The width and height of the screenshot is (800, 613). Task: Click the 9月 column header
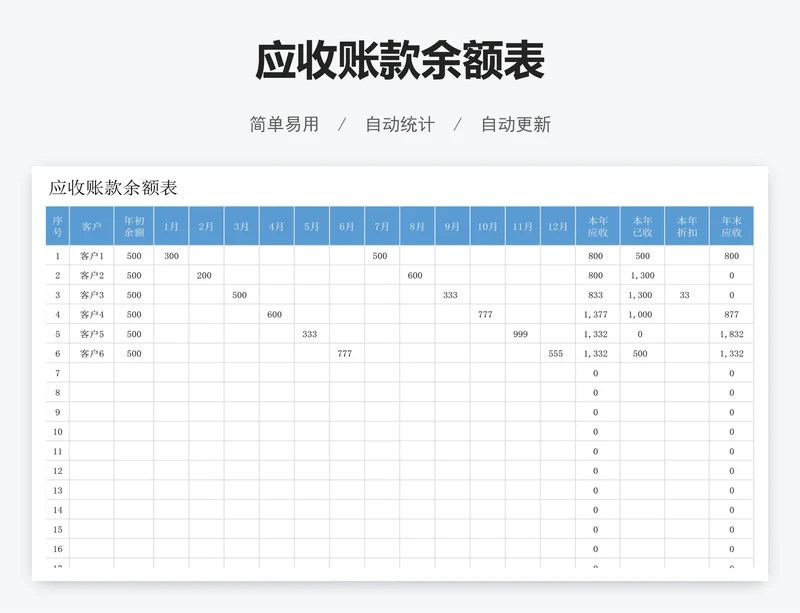point(453,226)
